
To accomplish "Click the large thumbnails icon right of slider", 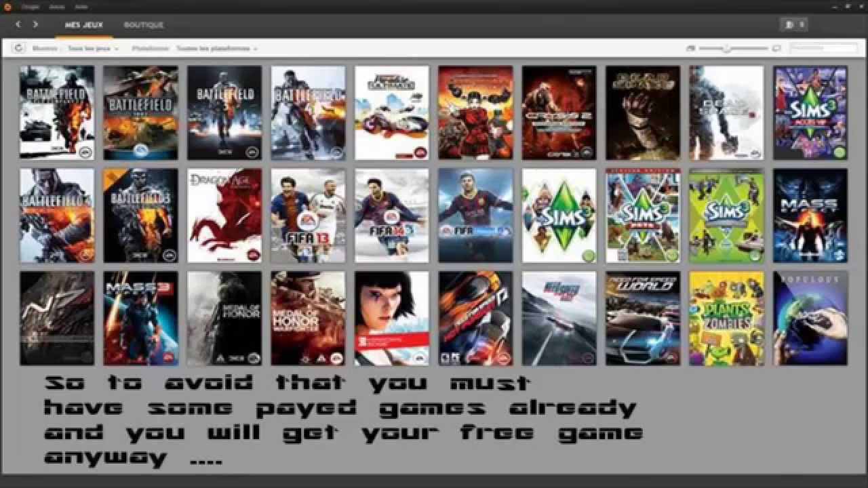I will click(776, 48).
